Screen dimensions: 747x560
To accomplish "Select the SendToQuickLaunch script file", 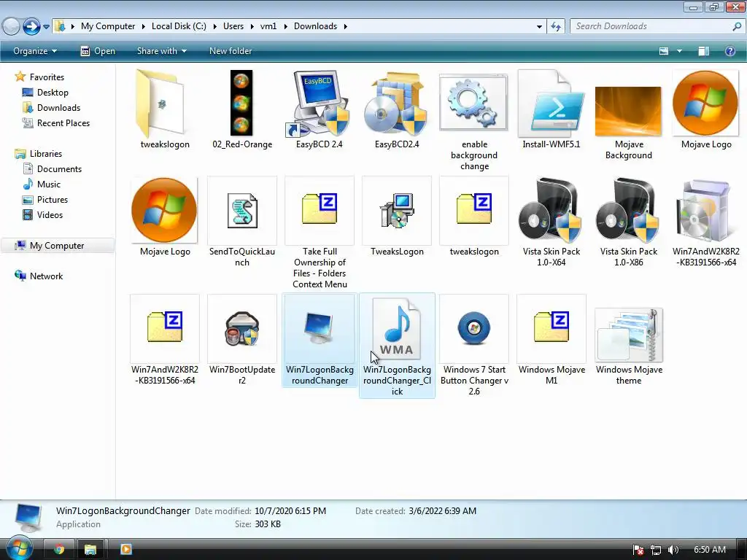I will pos(242,211).
